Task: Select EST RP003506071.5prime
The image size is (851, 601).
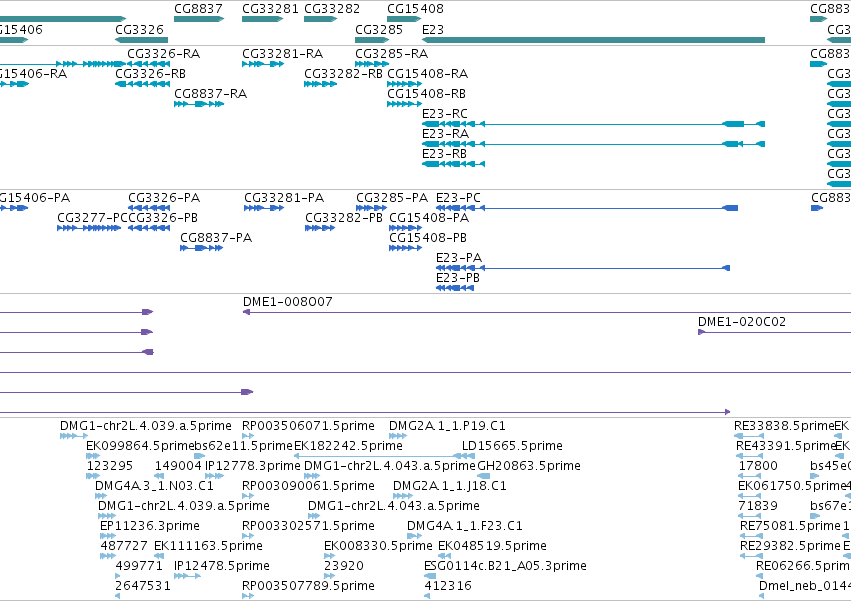Action: pos(247,436)
